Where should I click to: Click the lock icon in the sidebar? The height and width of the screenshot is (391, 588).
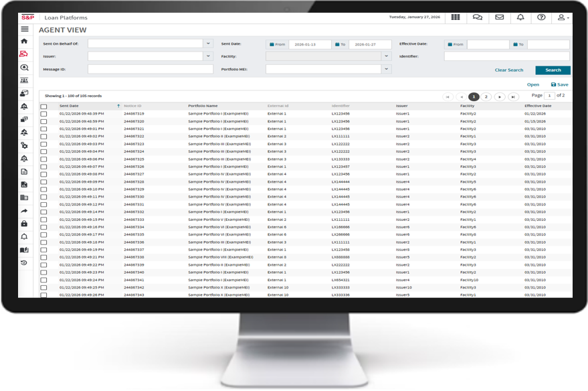tap(25, 224)
